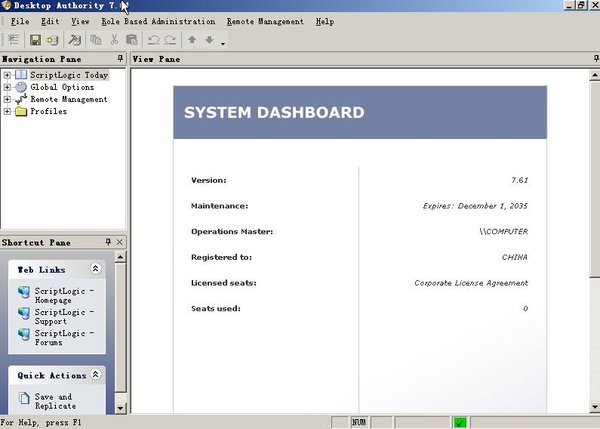The image size is (600, 429).
Task: Click Shortcut Pane scroll up arrow
Action: click(120, 257)
